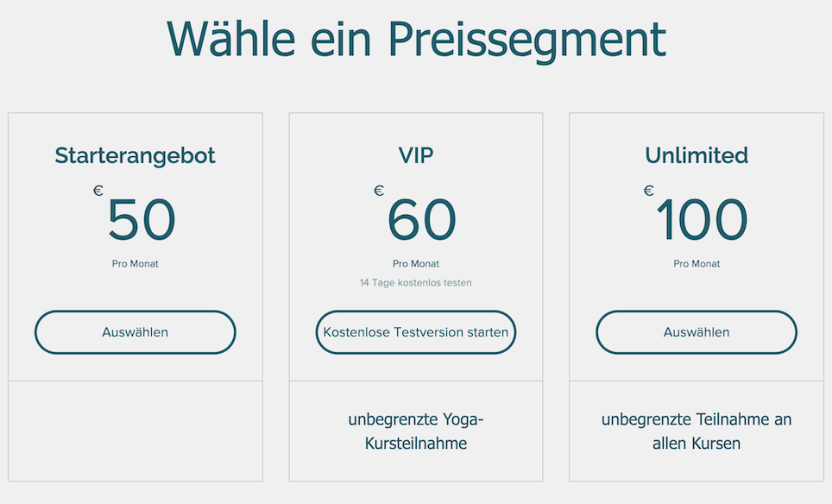Select the Starterangebot plan title
This screenshot has width=832, height=504.
tap(135, 155)
